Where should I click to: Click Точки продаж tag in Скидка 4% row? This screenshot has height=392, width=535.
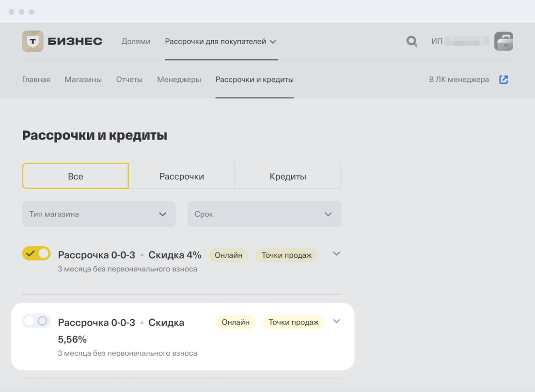tap(286, 255)
